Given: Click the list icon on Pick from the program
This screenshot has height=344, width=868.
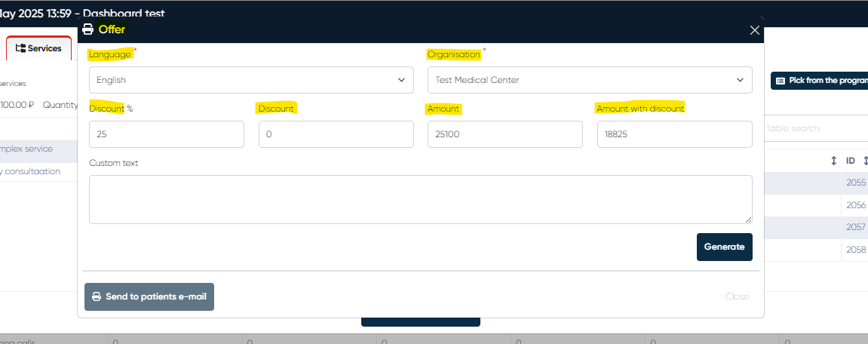Looking at the screenshot, I should (781, 81).
